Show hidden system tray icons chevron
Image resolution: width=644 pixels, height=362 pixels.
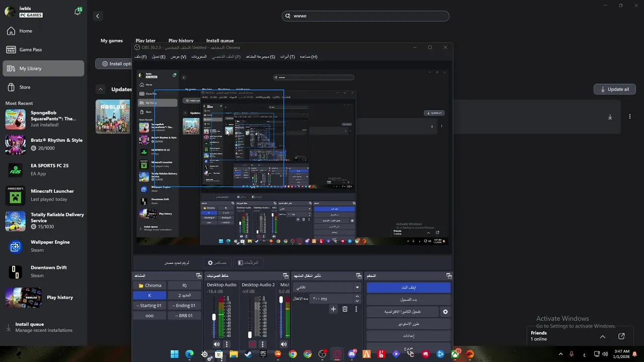coord(560,354)
